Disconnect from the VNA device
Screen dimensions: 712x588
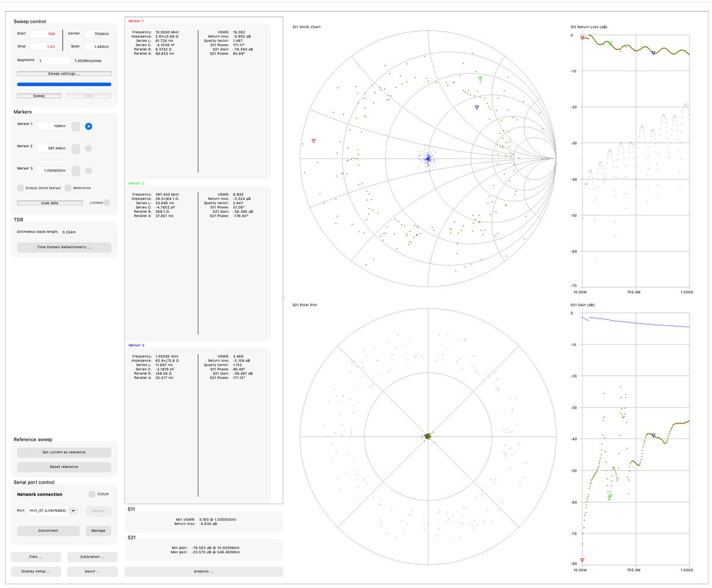48,530
